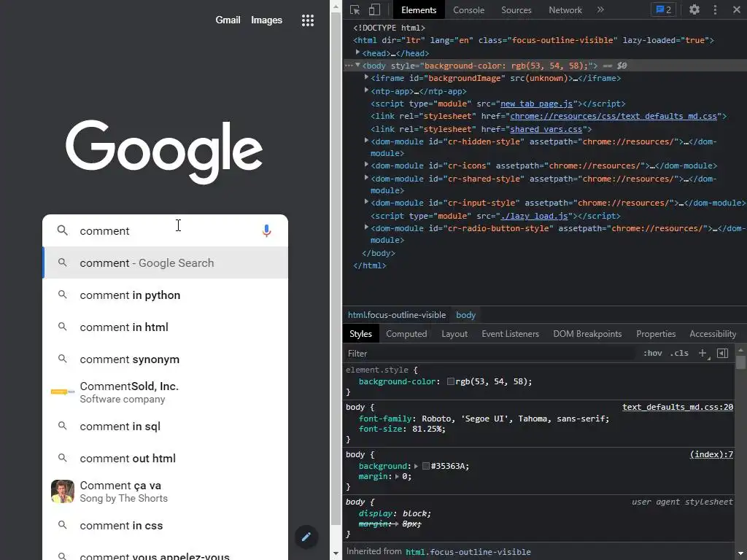The width and height of the screenshot is (747, 560).
Task: Toggle the device toolbar icon
Action: pos(374,9)
